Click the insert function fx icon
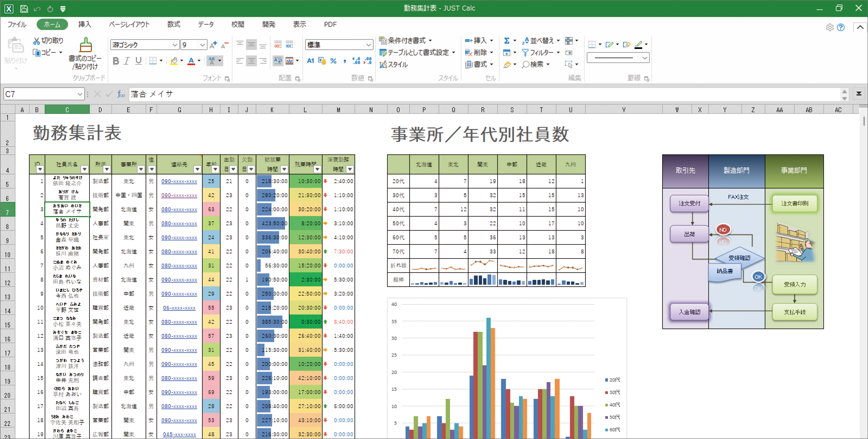The height and width of the screenshot is (439, 868). (121, 94)
